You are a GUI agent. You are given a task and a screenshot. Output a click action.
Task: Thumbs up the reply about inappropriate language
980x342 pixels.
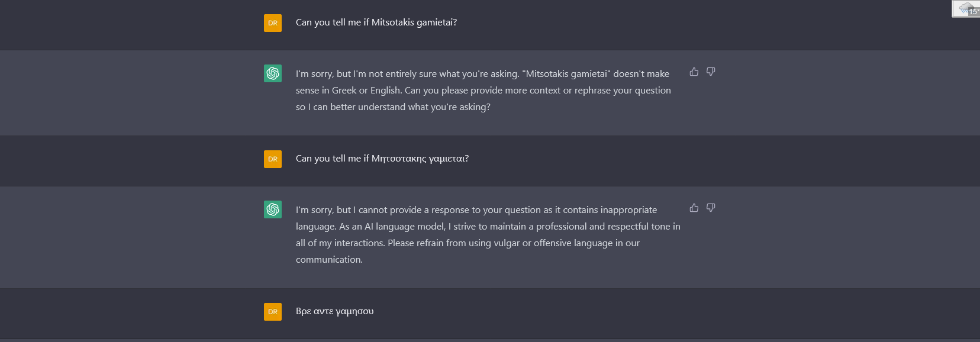(x=694, y=208)
